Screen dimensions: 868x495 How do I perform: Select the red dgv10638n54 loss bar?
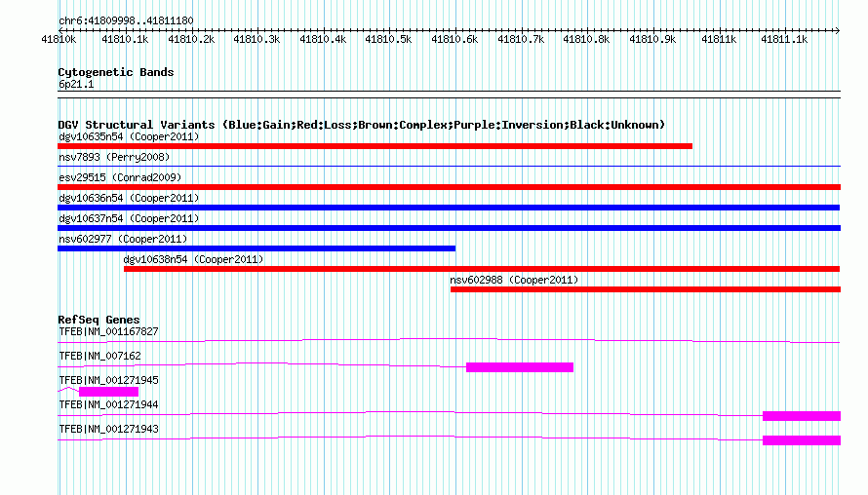click(x=482, y=269)
